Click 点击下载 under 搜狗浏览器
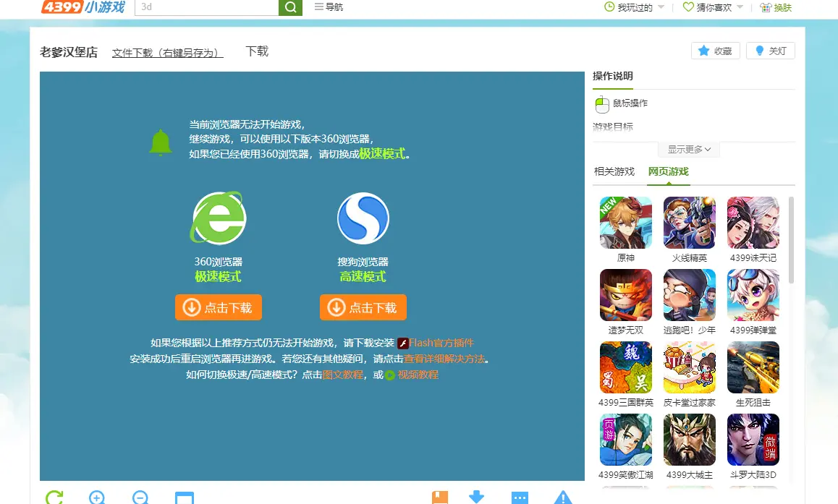This screenshot has height=504, width=838. pos(363,307)
